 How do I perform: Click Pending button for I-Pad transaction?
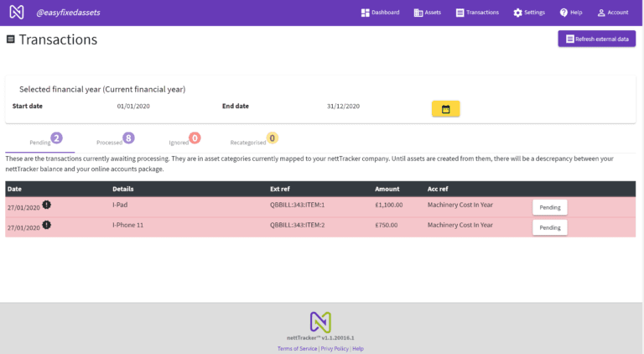[x=550, y=207]
